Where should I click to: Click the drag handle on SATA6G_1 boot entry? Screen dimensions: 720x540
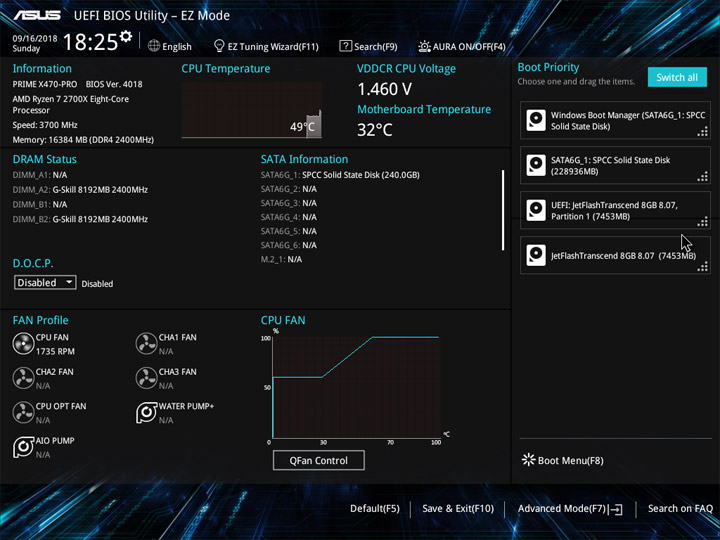click(703, 177)
